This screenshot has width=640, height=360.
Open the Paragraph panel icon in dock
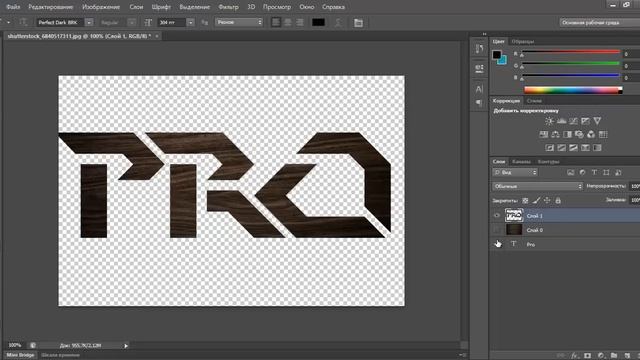[479, 102]
